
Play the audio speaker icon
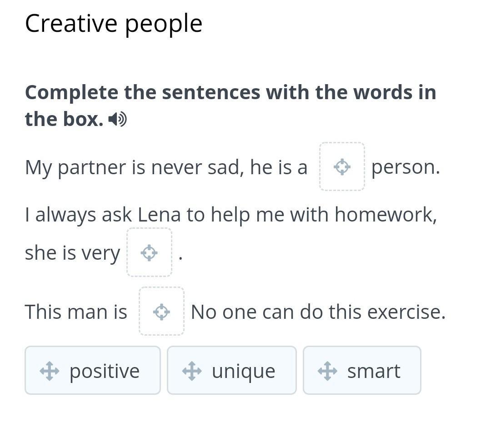click(118, 120)
